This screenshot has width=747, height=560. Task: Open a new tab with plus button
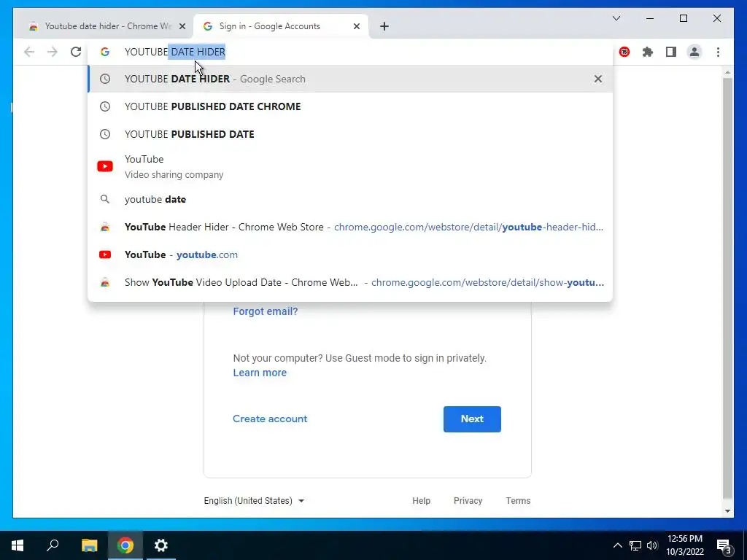click(384, 26)
